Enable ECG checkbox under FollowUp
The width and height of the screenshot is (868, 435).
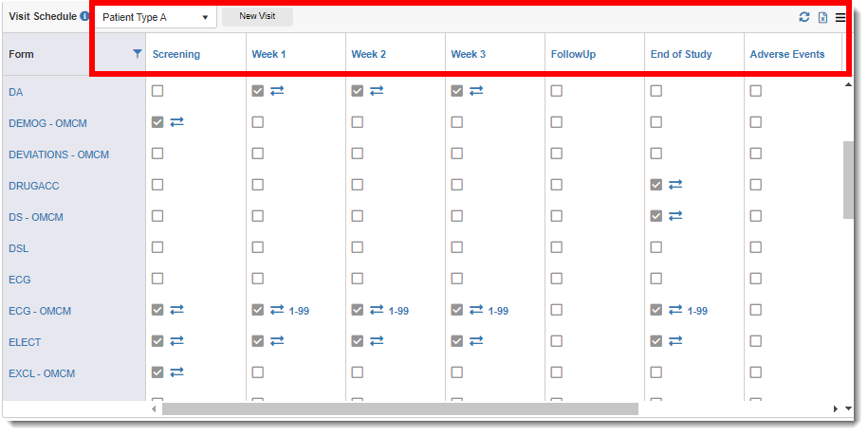[557, 279]
